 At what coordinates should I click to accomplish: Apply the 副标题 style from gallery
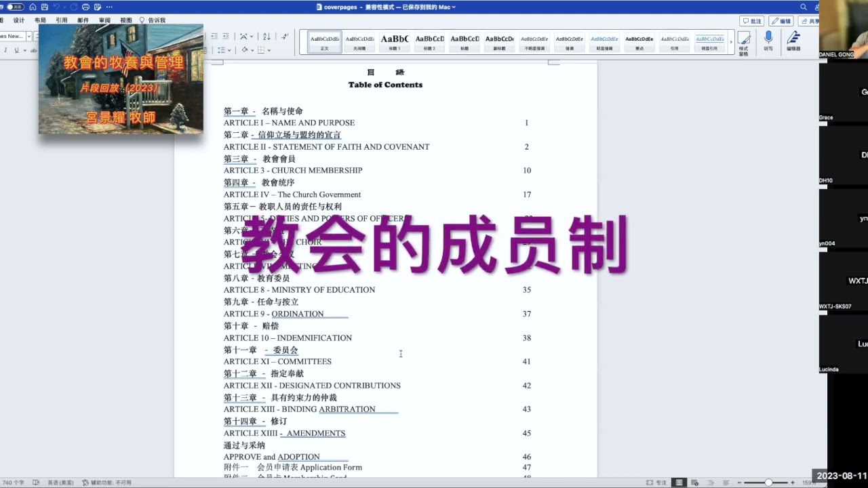[x=500, y=42]
